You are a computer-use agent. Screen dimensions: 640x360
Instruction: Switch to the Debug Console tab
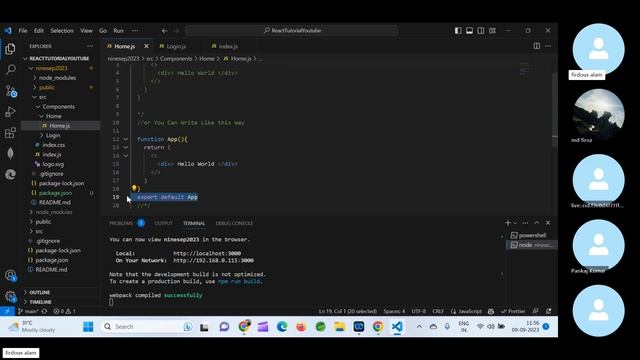click(234, 223)
